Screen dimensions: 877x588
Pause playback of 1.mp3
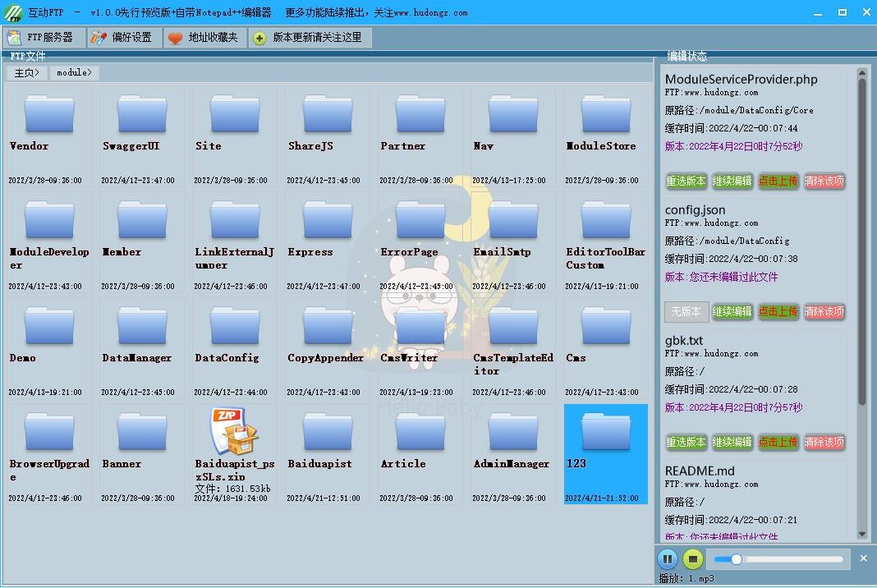668,558
